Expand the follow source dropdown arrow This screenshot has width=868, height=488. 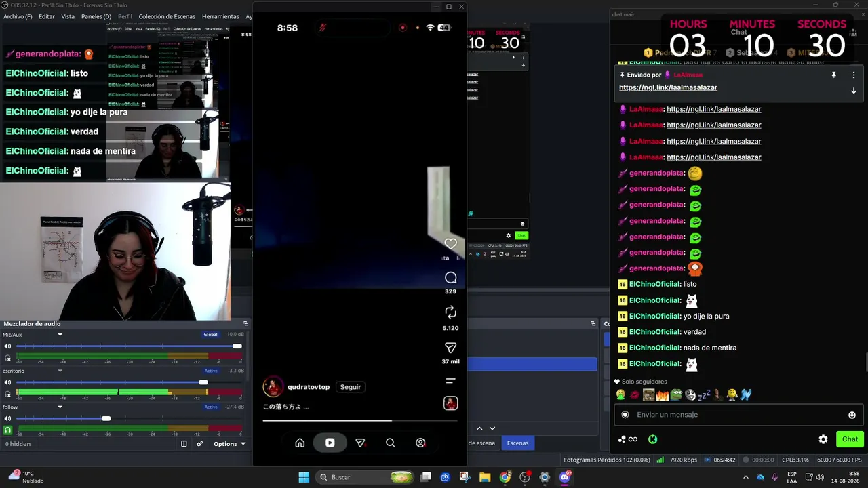pos(60,407)
